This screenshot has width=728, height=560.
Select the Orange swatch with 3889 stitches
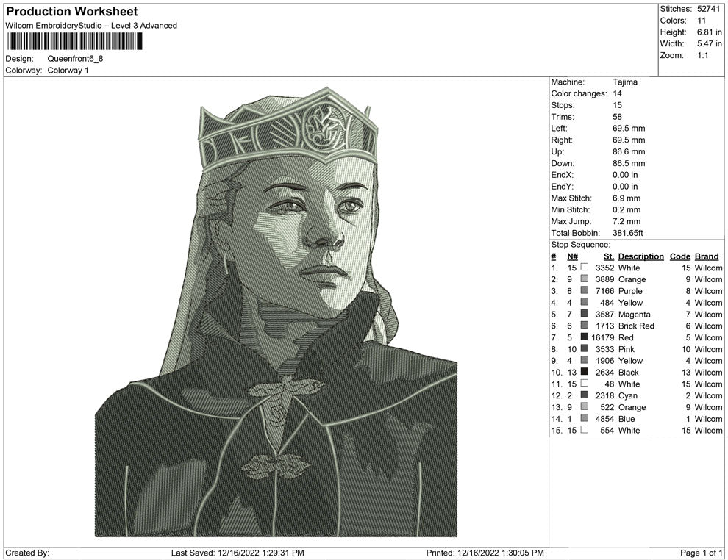[x=585, y=279]
